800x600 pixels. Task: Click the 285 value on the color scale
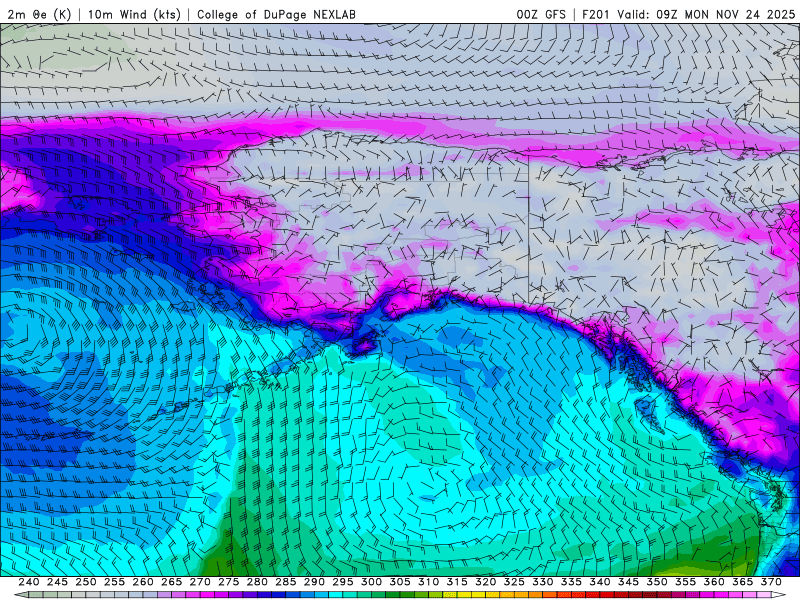click(x=286, y=582)
